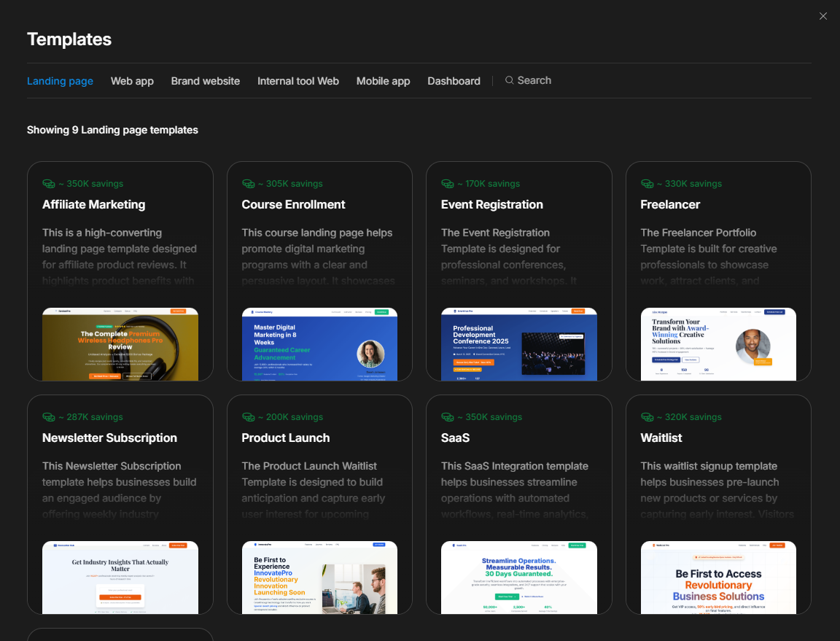This screenshot has height=641, width=840.
Task: Click the magnifier icon beside Search
Action: coord(510,81)
